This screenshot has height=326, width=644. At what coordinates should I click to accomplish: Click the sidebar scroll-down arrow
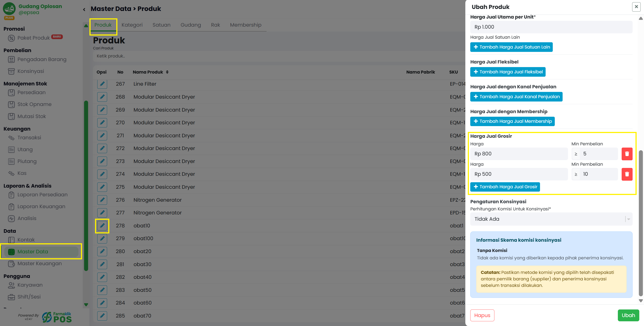[x=86, y=305]
